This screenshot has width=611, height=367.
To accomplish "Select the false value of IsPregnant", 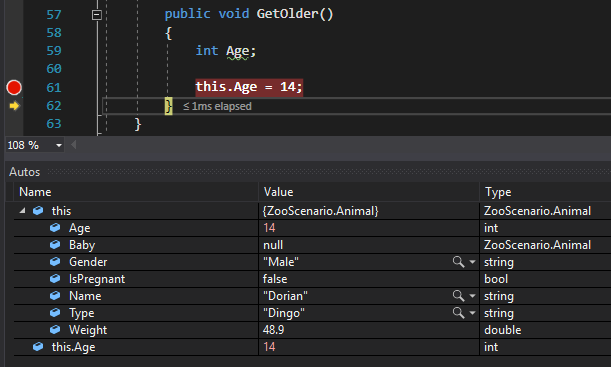I will click(275, 279).
